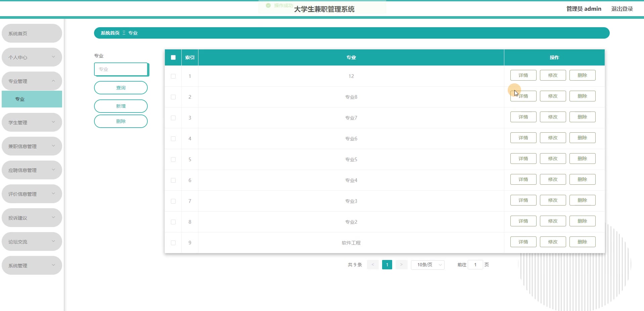Tick the checkbox for row 专业5
Screen dimensions: 644x311
coord(173,160)
